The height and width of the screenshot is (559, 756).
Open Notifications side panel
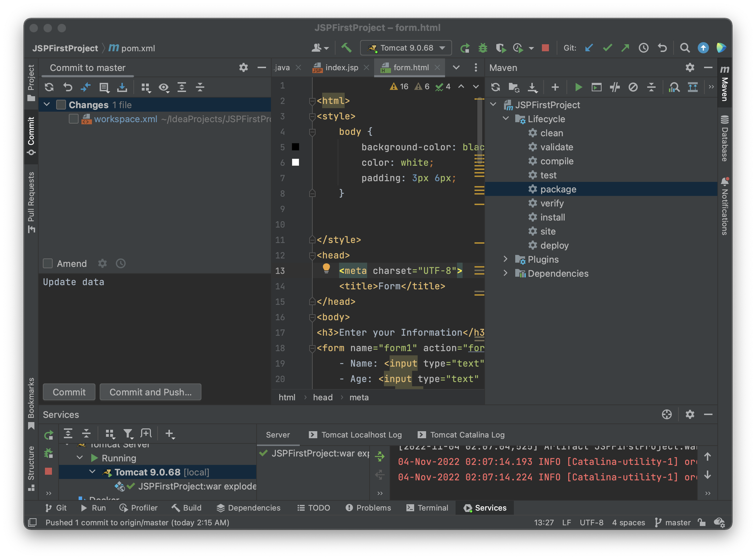coord(724,206)
